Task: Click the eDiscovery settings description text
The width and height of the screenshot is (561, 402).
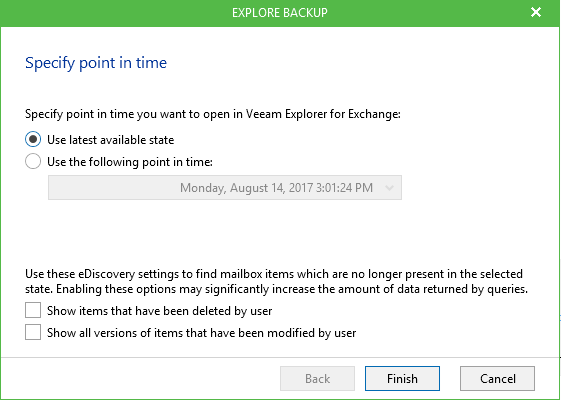Action: pos(276,281)
